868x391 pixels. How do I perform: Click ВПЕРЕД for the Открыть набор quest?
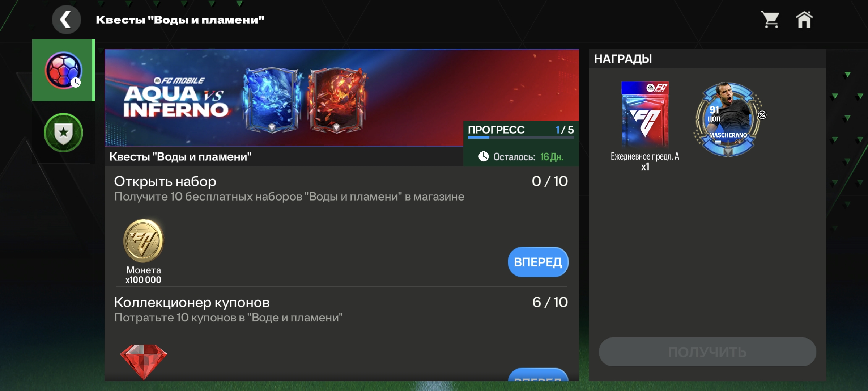pos(538,262)
